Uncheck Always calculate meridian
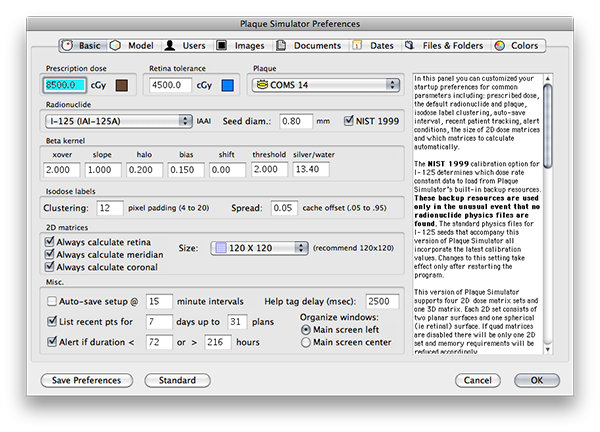Image resolution: width=600 pixels, height=432 pixels. point(50,254)
